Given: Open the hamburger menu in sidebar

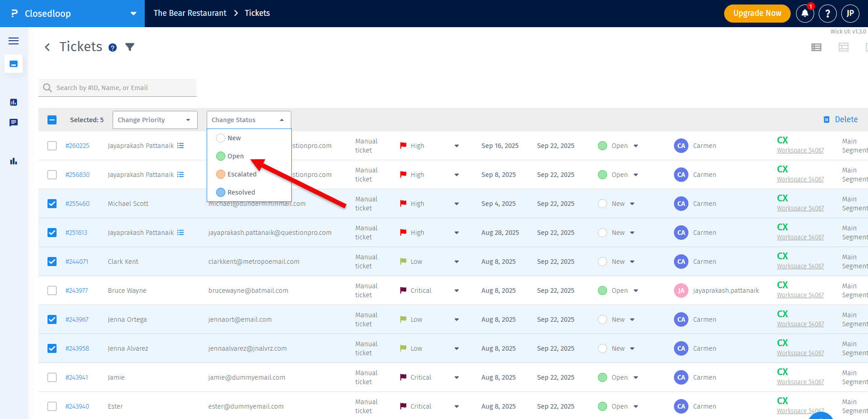Looking at the screenshot, I should click(14, 41).
